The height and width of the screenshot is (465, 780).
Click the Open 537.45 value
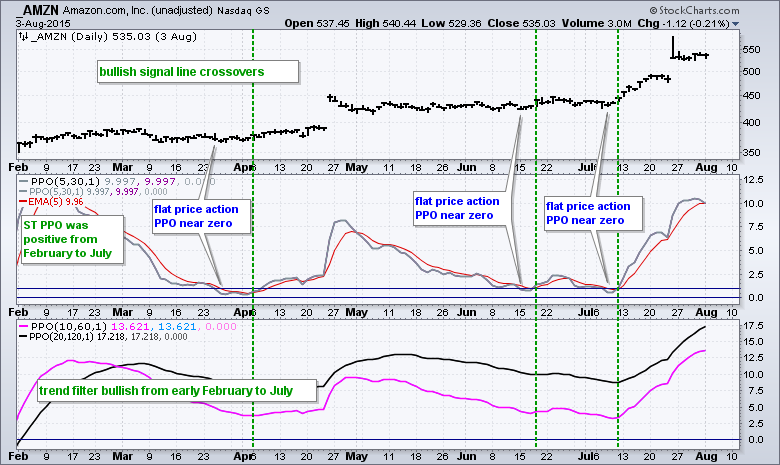pos(317,23)
